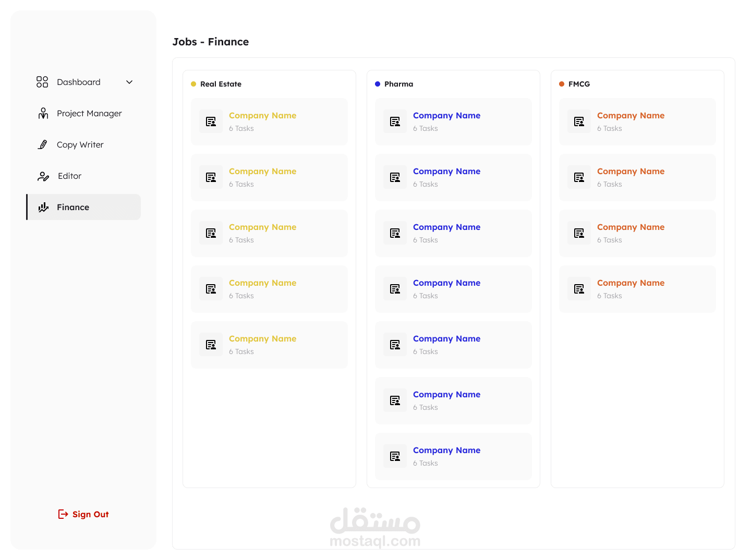Select the third FMCG company card
Viewport: 751px width, 560px height.
(637, 233)
